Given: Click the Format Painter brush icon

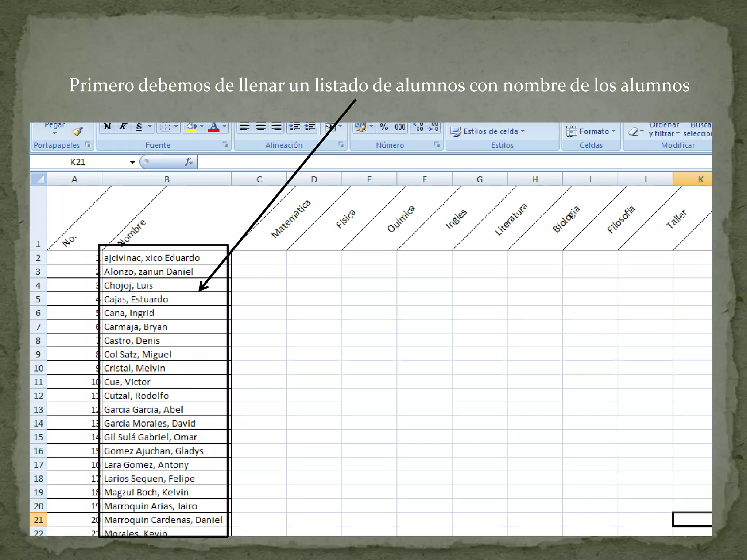Looking at the screenshot, I should click(x=77, y=131).
